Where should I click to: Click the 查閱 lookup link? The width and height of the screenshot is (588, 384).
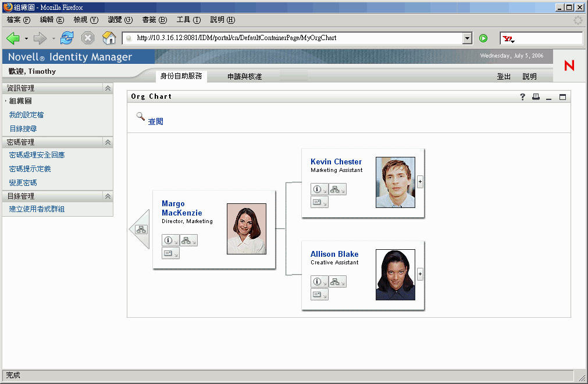pos(156,122)
